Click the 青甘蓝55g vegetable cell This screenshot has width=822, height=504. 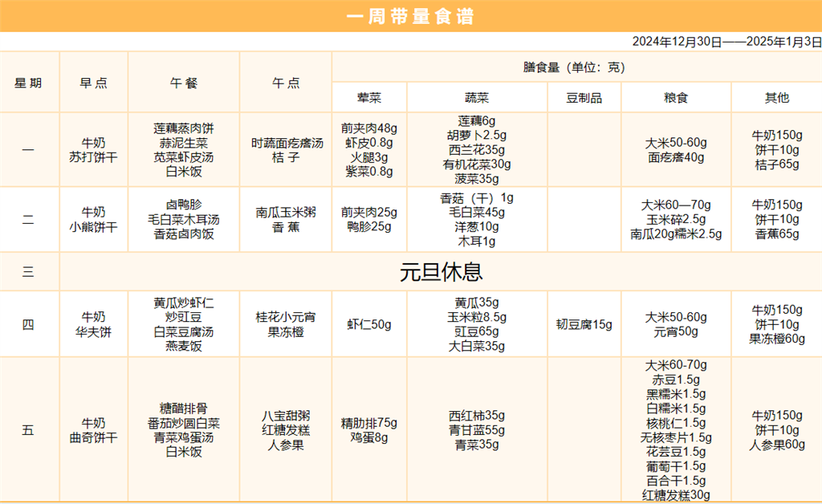[x=477, y=430]
